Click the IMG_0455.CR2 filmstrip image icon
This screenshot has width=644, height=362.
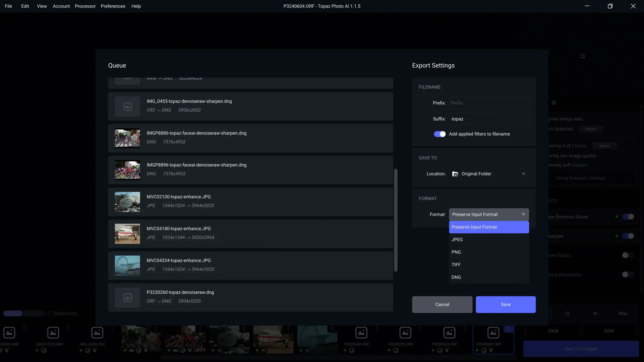coord(97,333)
